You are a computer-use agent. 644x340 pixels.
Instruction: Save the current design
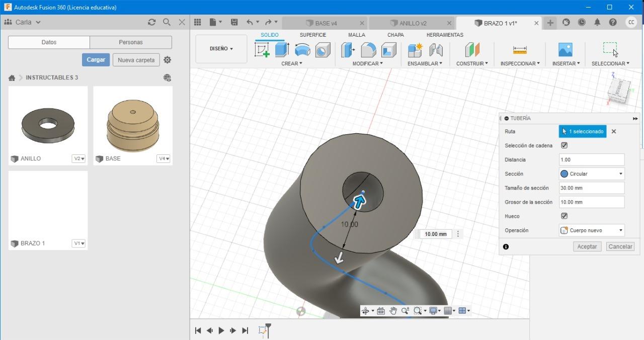pos(234,22)
